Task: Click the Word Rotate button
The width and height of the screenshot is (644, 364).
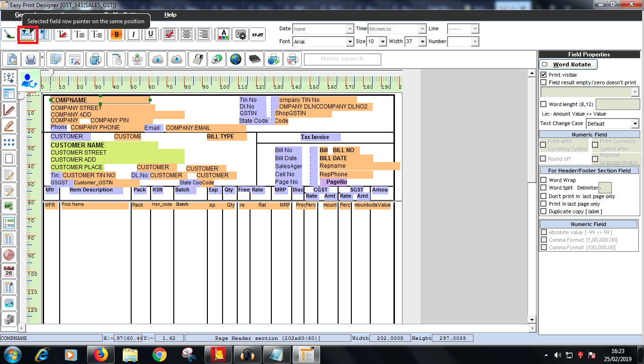Action: pos(568,64)
